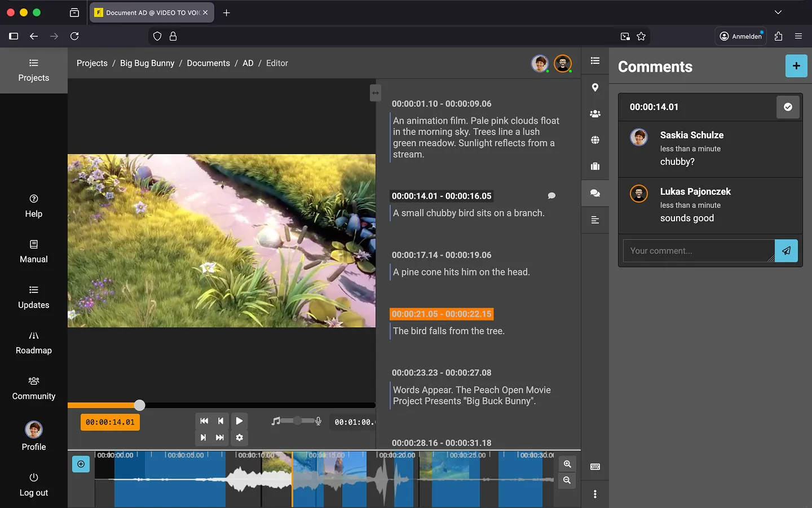The height and width of the screenshot is (508, 812).
Task: Open playback settings gear
Action: pos(240,437)
